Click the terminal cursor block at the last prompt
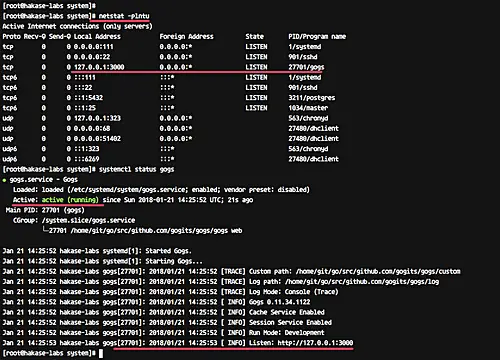500x360 pixels. 101,353
